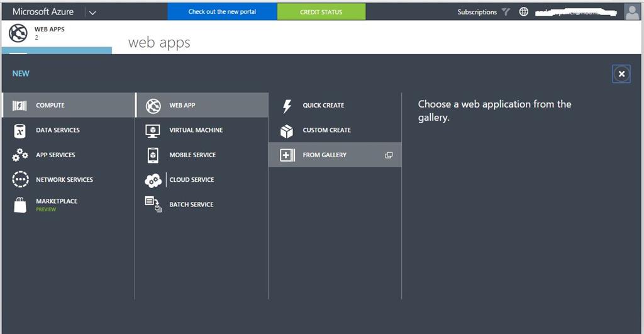Image resolution: width=644 pixels, height=334 pixels.
Task: Click the Quick Create lightning icon
Action: coord(287,106)
